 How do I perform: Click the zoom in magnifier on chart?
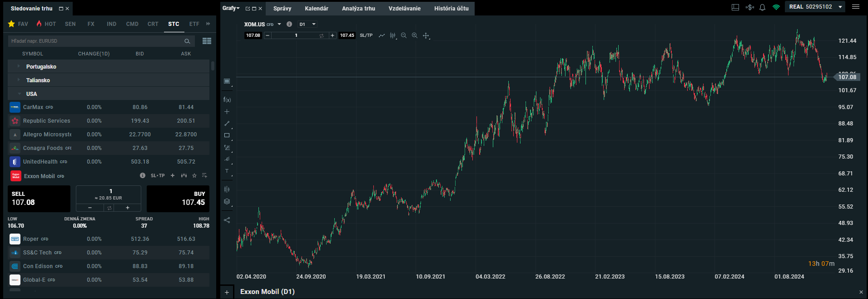point(414,35)
